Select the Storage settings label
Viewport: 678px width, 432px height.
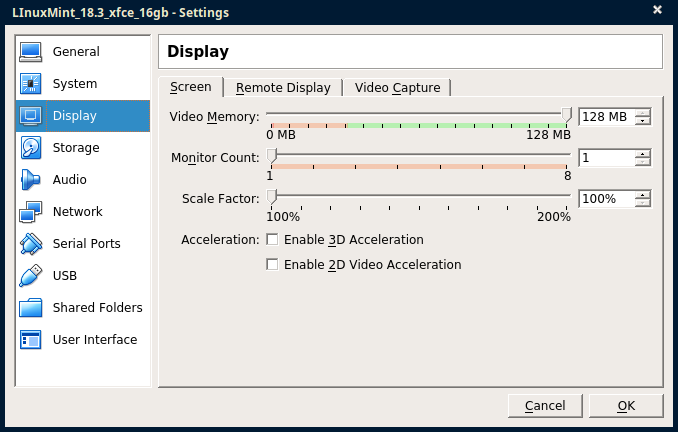tap(76, 148)
